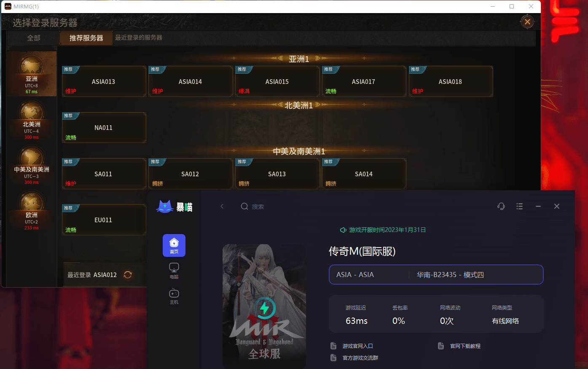Open 电脑 section in 暴喵 sidebar
This screenshot has height=369, width=588.
tap(174, 271)
